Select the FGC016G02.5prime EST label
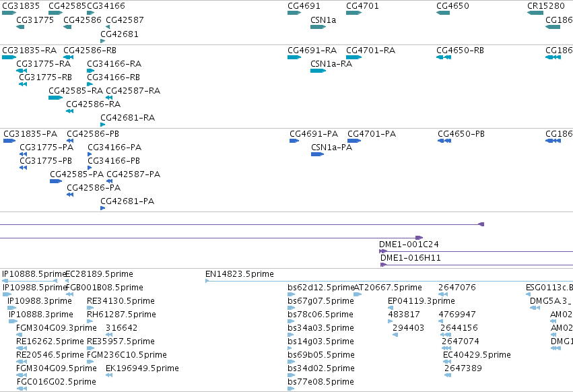The image size is (573, 392). click(x=57, y=382)
